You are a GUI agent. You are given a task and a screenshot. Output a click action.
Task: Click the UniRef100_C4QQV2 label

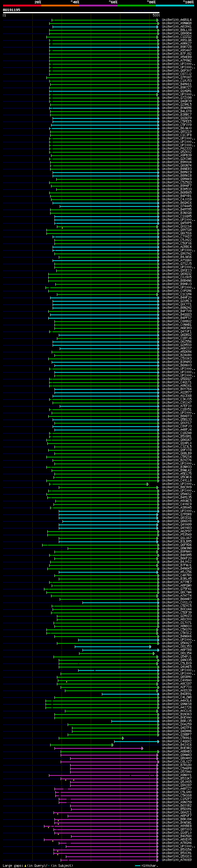(176, 741)
